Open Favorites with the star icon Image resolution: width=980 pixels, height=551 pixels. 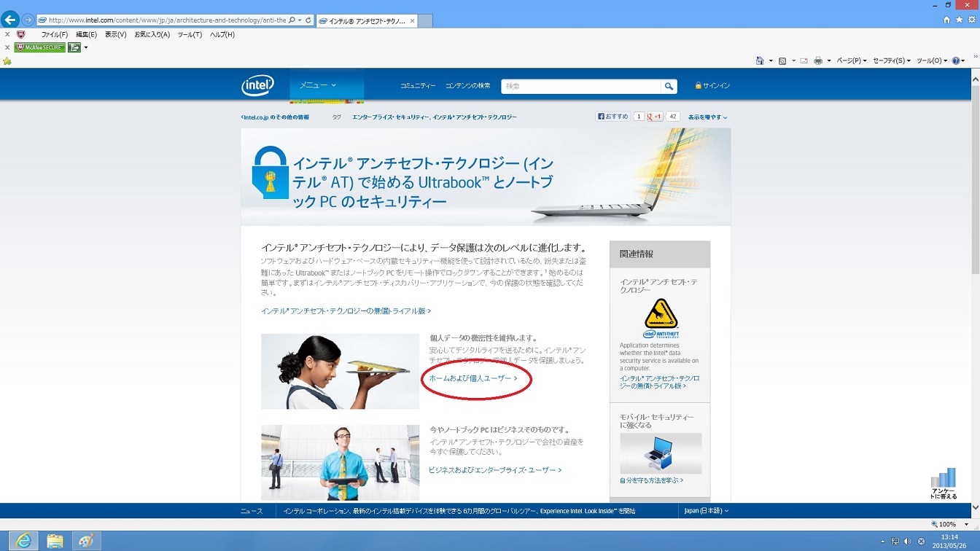tap(959, 20)
